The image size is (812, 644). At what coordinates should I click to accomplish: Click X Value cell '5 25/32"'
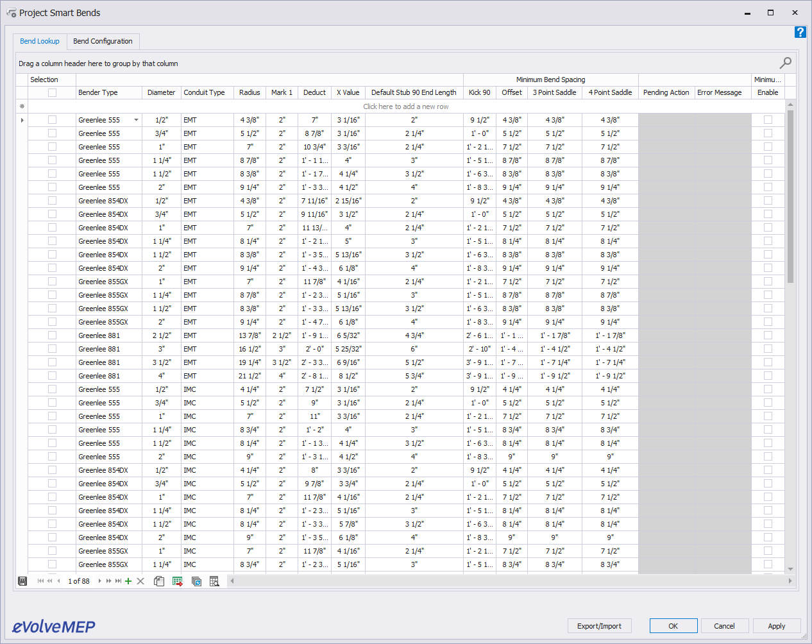348,349
